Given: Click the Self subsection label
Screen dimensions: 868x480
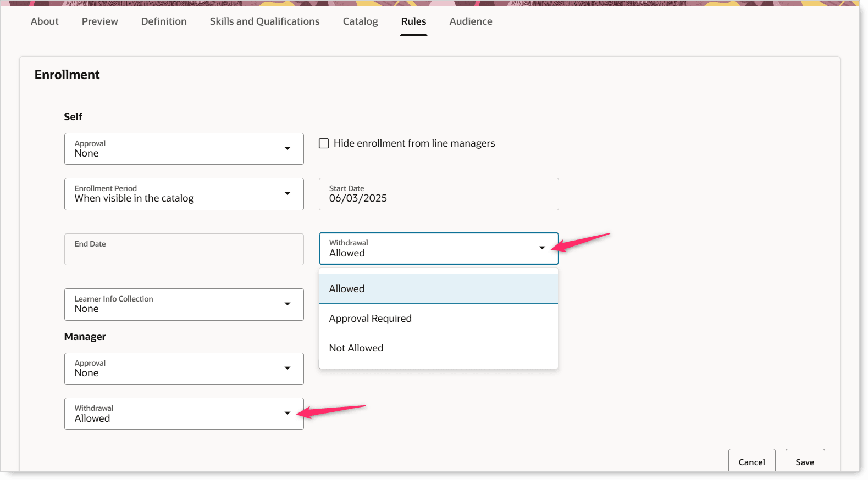Looking at the screenshot, I should (x=73, y=116).
